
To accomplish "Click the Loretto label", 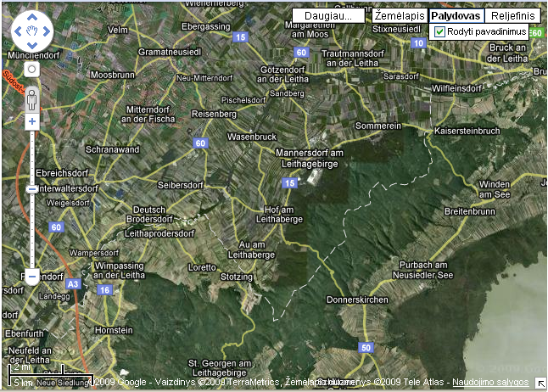I will coord(202,267).
